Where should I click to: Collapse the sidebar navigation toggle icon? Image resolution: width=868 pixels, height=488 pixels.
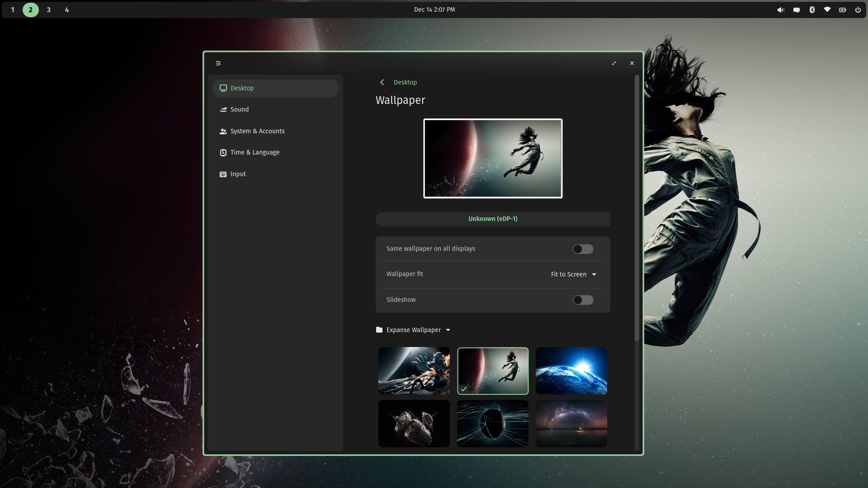[x=218, y=63]
